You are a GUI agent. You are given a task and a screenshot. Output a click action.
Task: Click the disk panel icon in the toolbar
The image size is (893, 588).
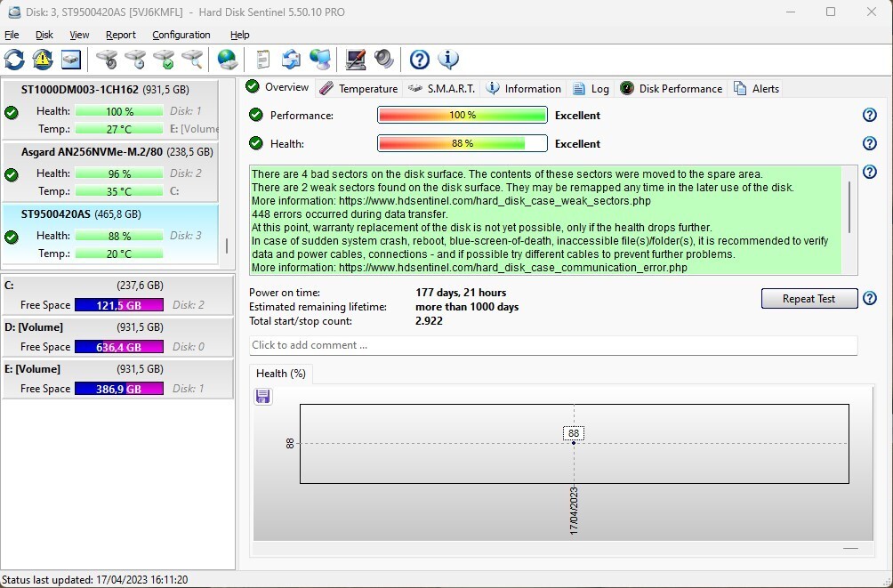point(70,60)
